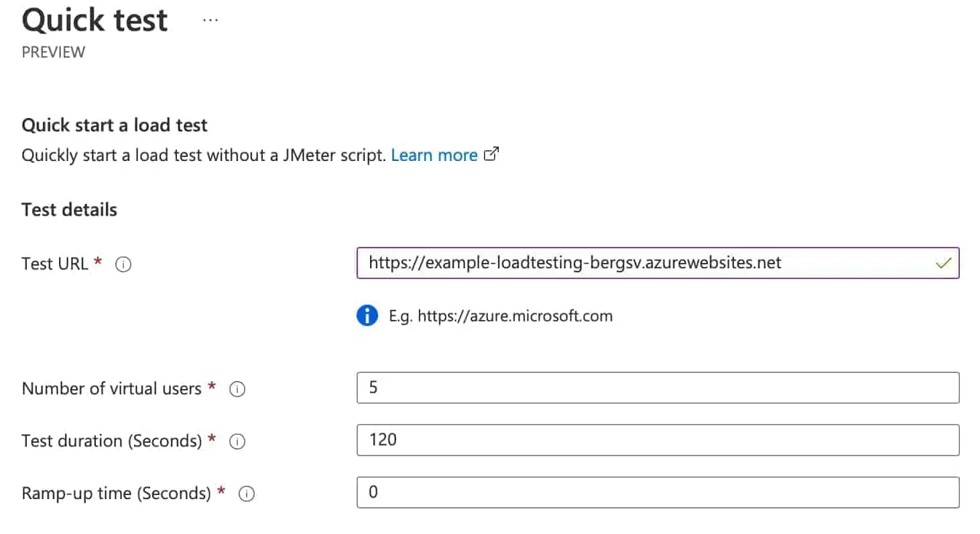Click the Number of virtual users label
The width and height of the screenshot is (980, 534).
111,388
